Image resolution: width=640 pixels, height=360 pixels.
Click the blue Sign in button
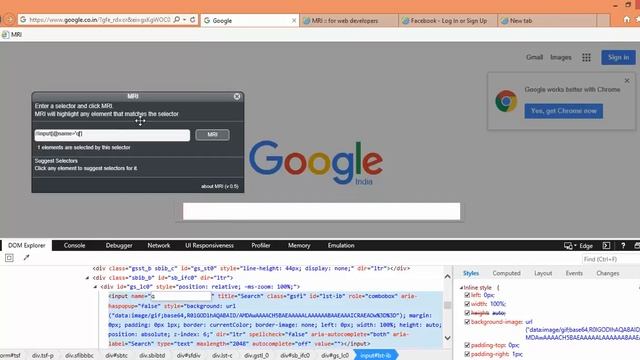618,58
